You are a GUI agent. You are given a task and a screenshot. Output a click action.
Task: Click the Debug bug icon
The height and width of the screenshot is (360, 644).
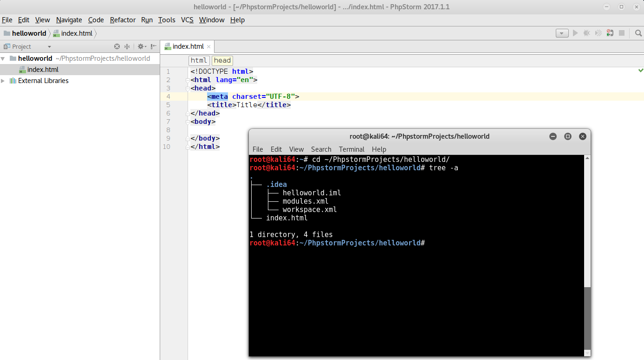(x=587, y=33)
